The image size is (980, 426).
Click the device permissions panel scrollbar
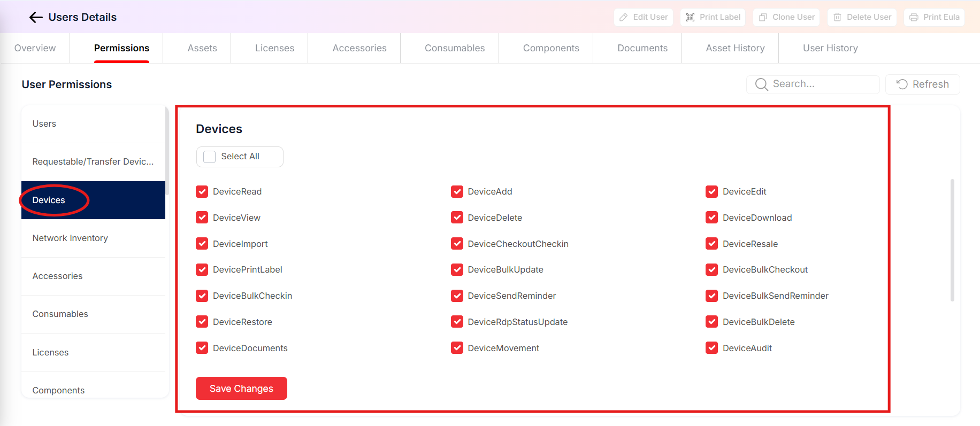click(x=952, y=240)
